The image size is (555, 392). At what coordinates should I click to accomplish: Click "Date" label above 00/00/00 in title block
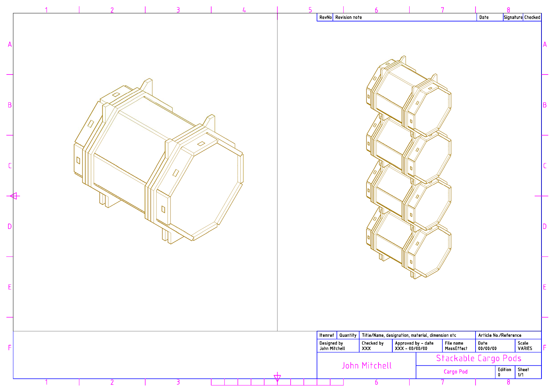483,343
